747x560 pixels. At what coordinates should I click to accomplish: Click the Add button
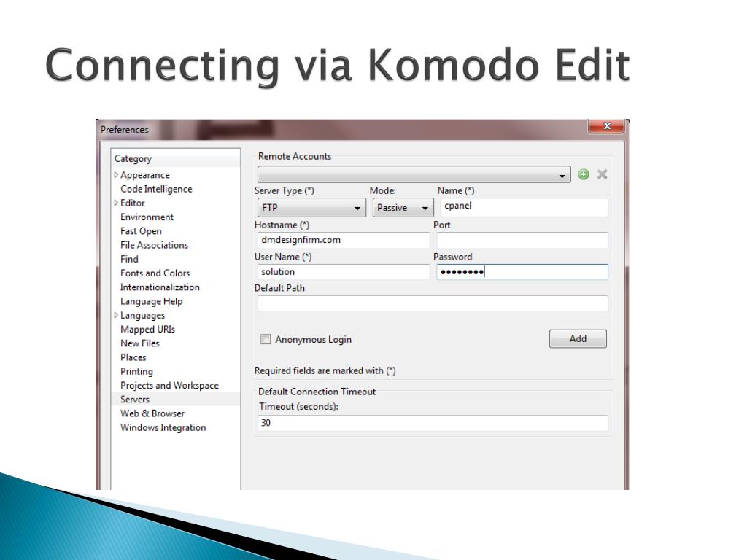coord(578,338)
